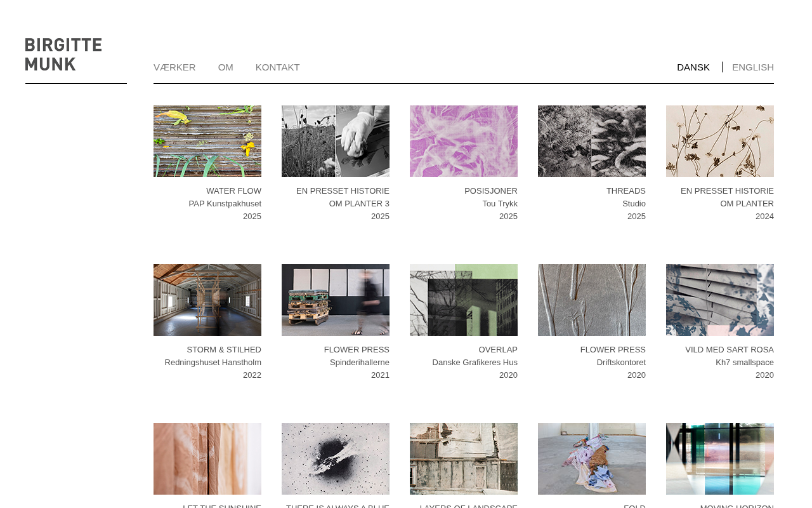Open the MOVING HORIZON colorful glass thumbnail

[x=720, y=458]
